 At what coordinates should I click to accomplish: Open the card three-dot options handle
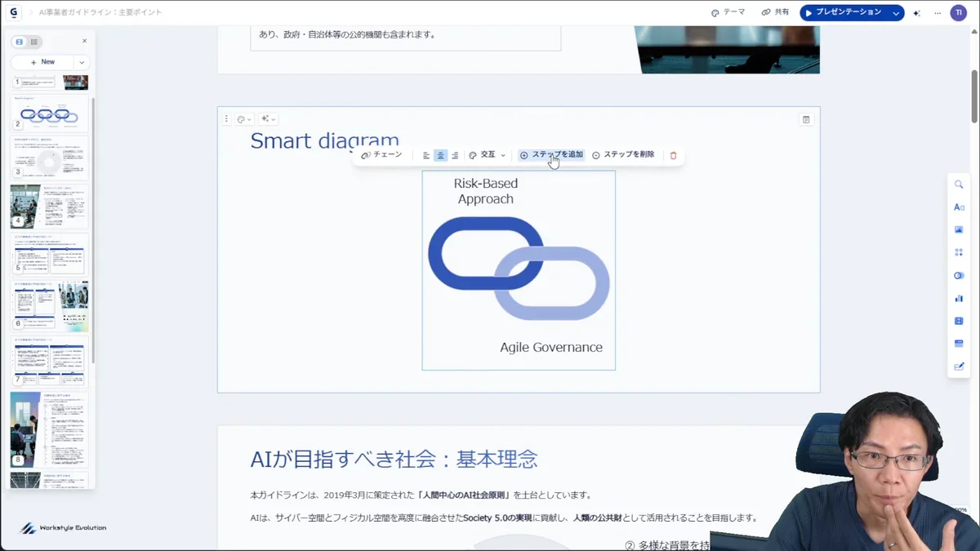227,119
